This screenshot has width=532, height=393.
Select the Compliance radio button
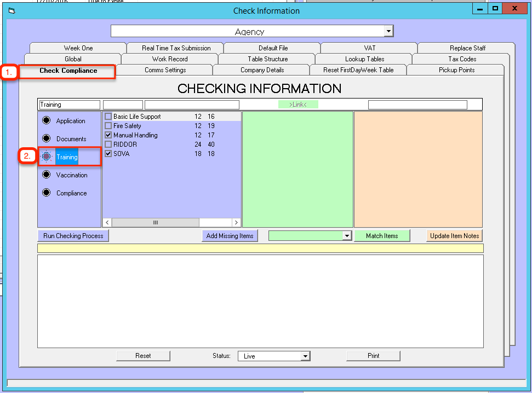click(47, 193)
